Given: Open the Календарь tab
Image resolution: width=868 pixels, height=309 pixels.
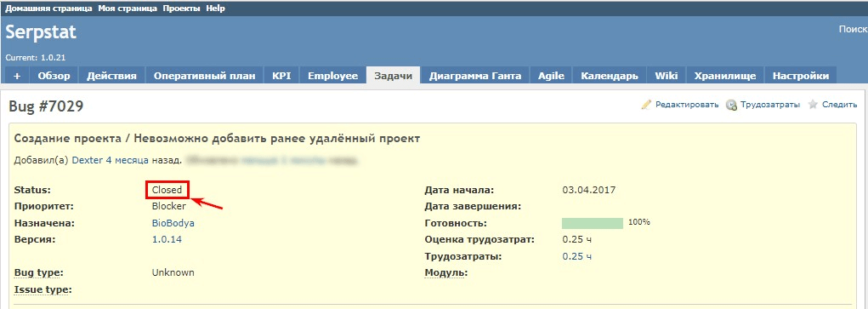Looking at the screenshot, I should (x=610, y=76).
